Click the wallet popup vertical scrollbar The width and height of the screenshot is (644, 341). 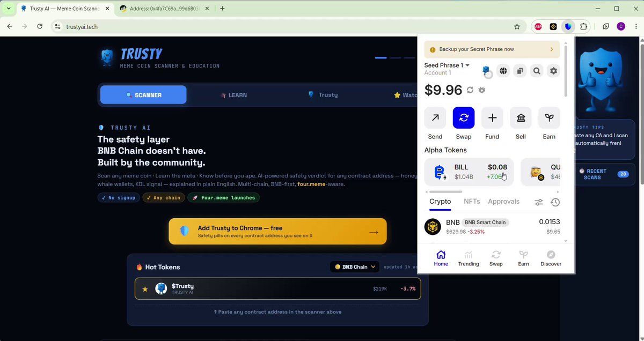click(565, 70)
